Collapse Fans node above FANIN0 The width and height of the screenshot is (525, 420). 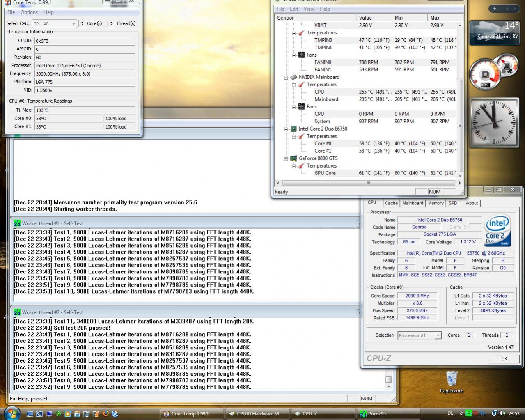pyautogui.click(x=294, y=55)
